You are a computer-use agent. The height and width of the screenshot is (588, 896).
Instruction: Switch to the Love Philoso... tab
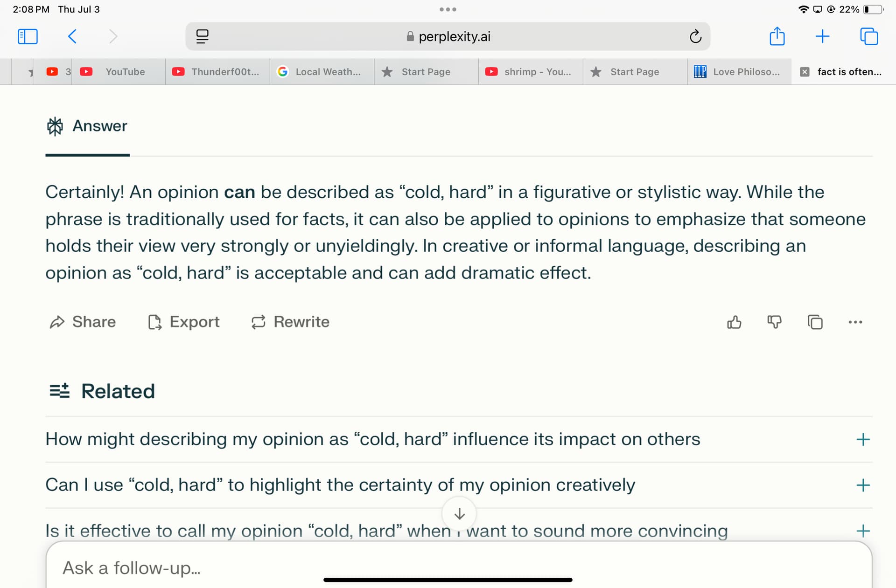coord(739,72)
